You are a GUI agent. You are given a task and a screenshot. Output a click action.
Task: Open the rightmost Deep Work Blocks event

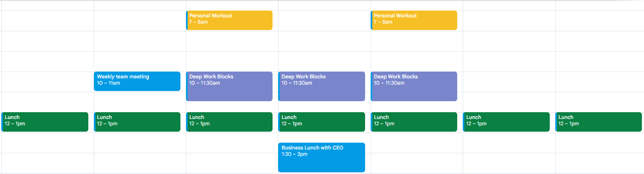tap(414, 86)
